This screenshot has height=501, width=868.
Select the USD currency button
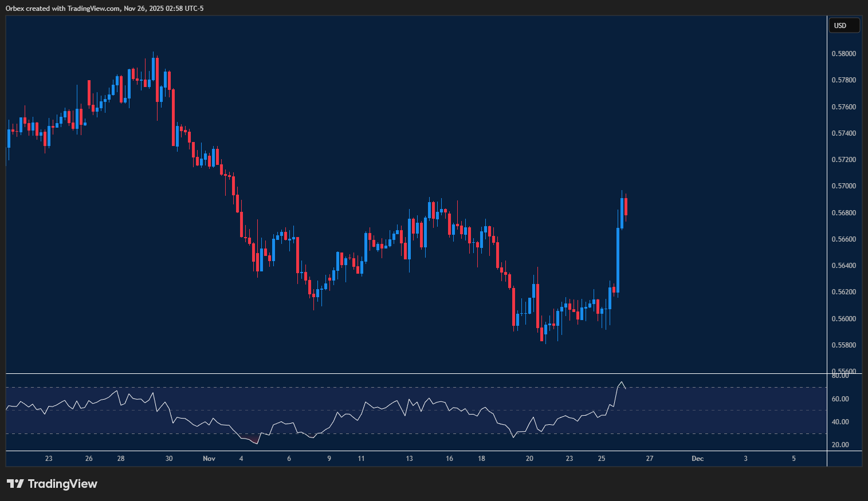(844, 25)
